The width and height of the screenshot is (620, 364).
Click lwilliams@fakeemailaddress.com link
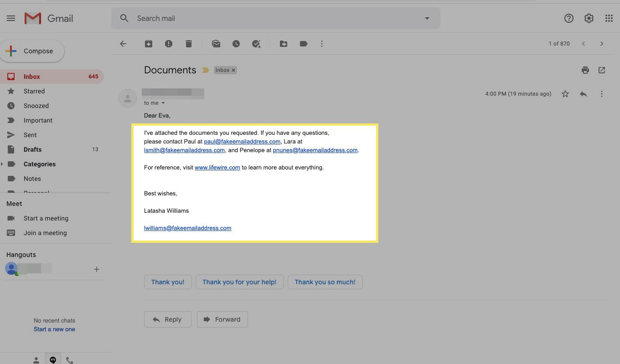pyautogui.click(x=187, y=228)
